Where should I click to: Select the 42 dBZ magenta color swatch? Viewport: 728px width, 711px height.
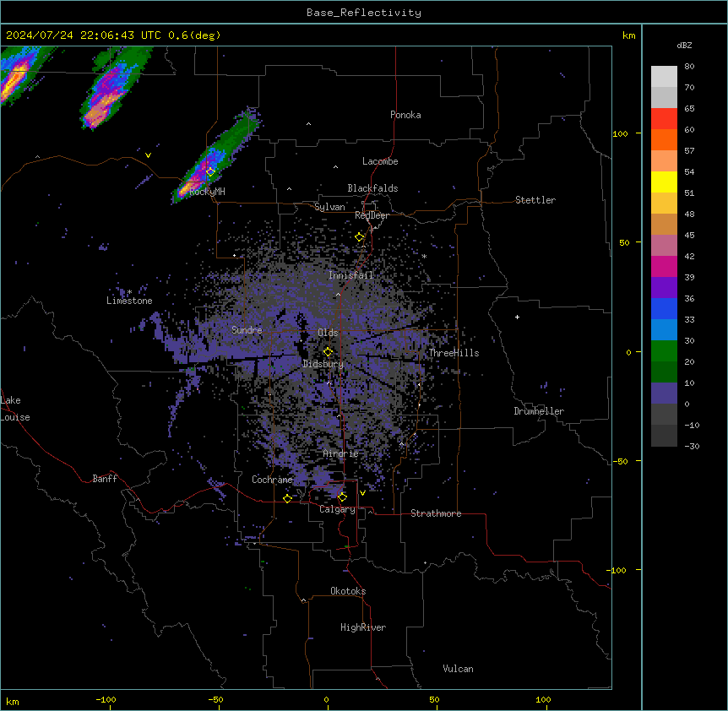(664, 266)
